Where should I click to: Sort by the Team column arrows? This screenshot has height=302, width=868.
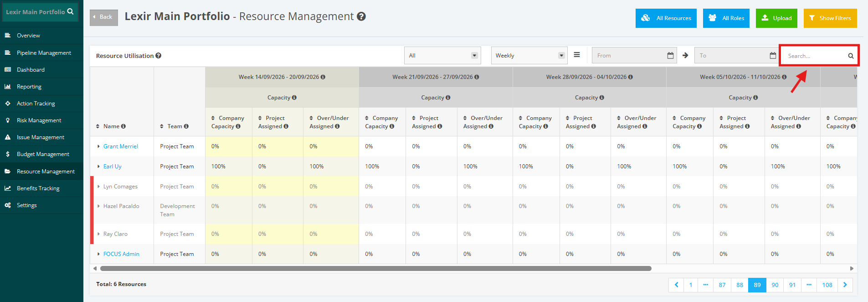point(162,126)
